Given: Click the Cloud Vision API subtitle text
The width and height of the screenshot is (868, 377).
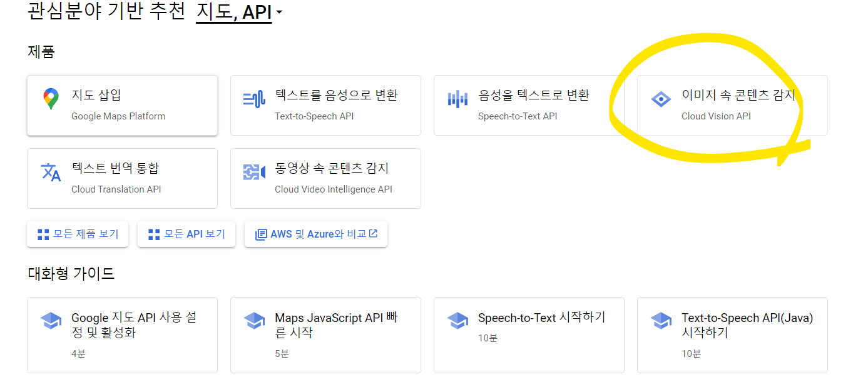Looking at the screenshot, I should [716, 116].
